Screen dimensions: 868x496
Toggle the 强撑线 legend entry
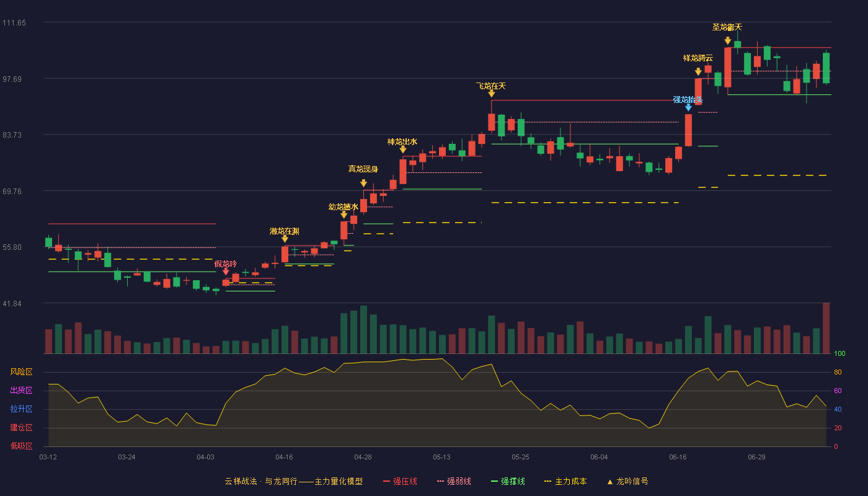[x=508, y=481]
